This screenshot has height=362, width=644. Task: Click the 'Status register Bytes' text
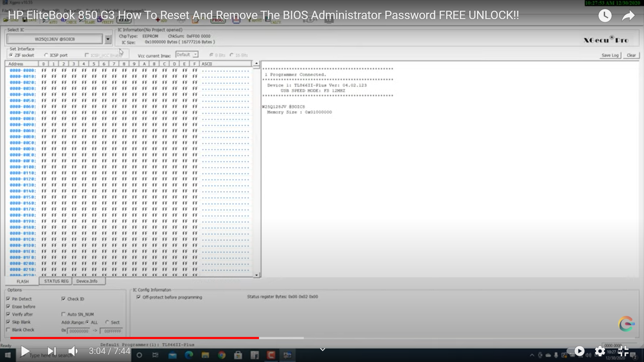coord(282,297)
